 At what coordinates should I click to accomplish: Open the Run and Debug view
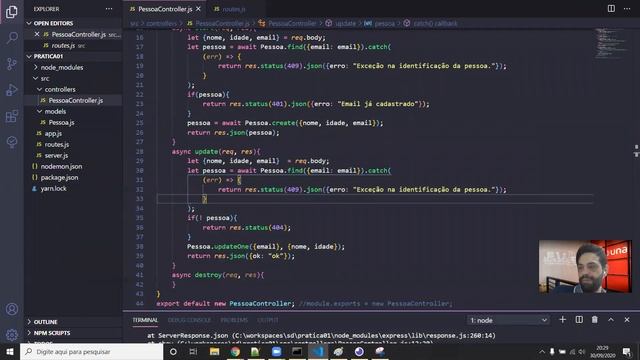[x=12, y=90]
